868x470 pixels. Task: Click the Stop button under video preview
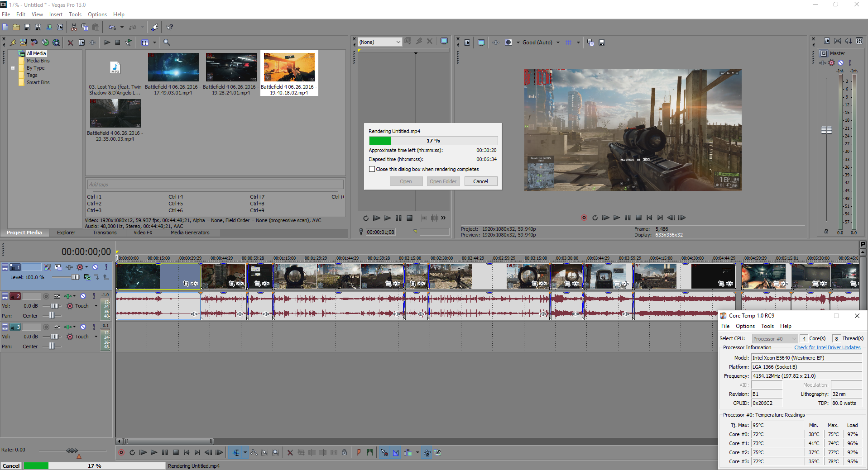click(638, 218)
